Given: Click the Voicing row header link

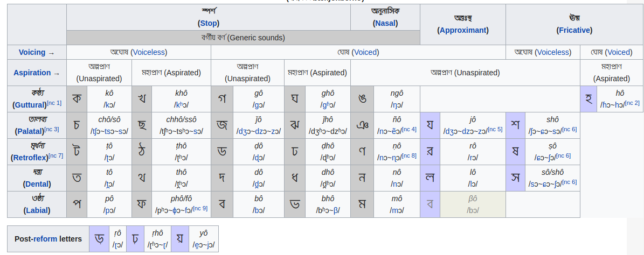Looking at the screenshot, I should pos(32,52).
